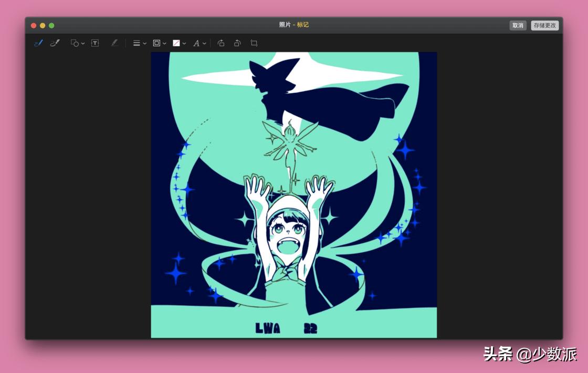The width and height of the screenshot is (588, 373).
Task: Click the yellow minimize window button
Action: tap(43, 25)
